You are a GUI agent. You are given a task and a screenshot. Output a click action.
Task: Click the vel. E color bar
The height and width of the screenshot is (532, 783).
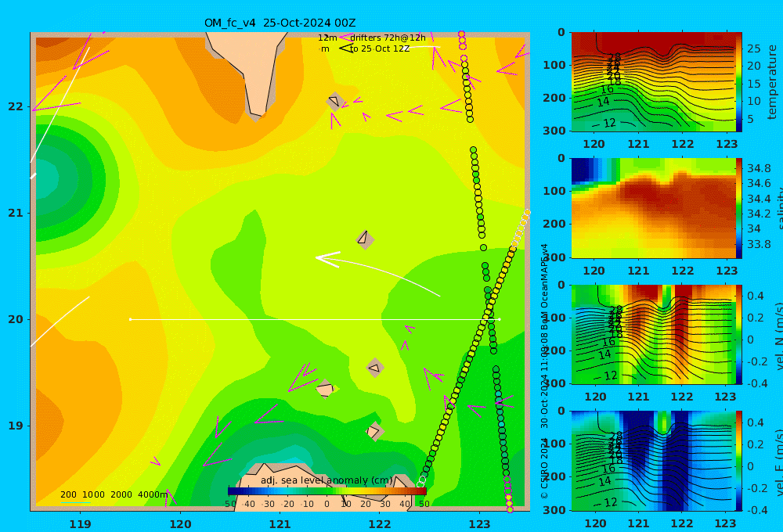(739, 461)
